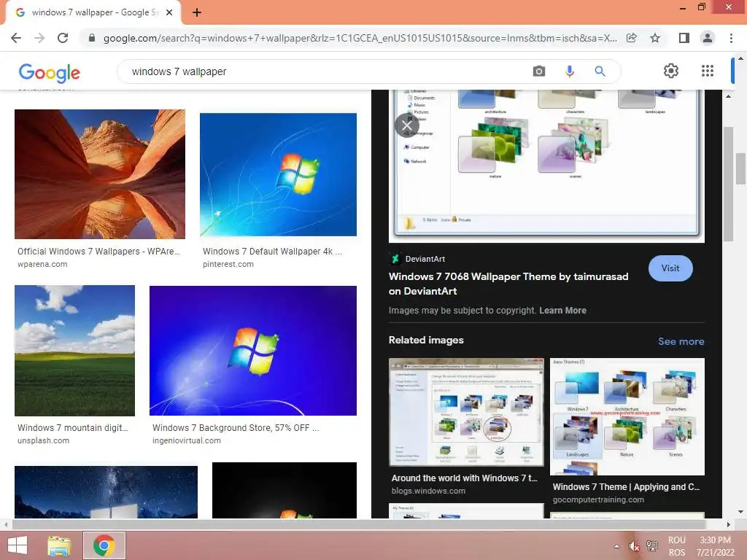This screenshot has width=747, height=560.
Task: Click the gocomputertraining.com source text
Action: (x=598, y=499)
